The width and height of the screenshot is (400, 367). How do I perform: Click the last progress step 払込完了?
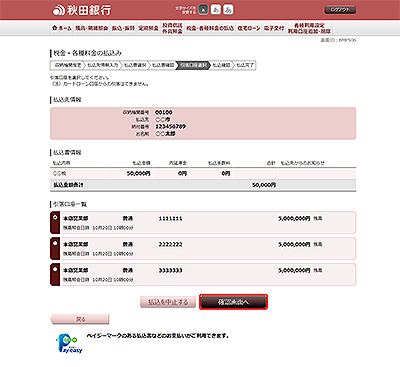[x=245, y=65]
